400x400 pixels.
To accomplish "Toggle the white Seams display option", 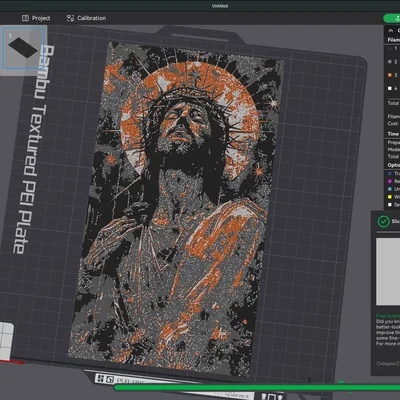I will point(389,205).
